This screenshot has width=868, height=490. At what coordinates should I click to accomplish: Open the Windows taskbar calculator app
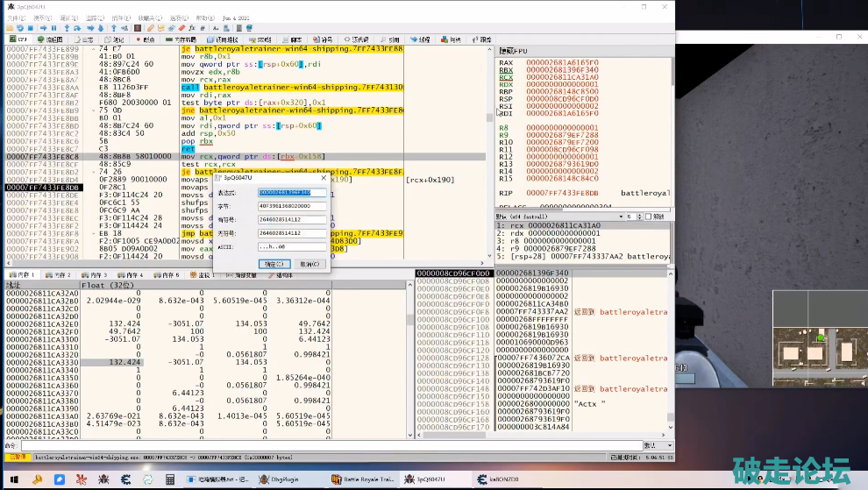pos(171,479)
